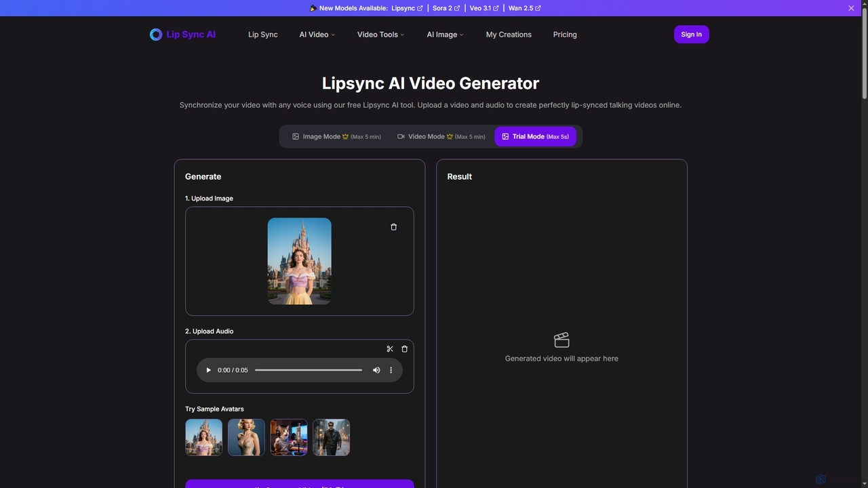
Task: Open the Pricing page
Action: [x=565, y=35]
